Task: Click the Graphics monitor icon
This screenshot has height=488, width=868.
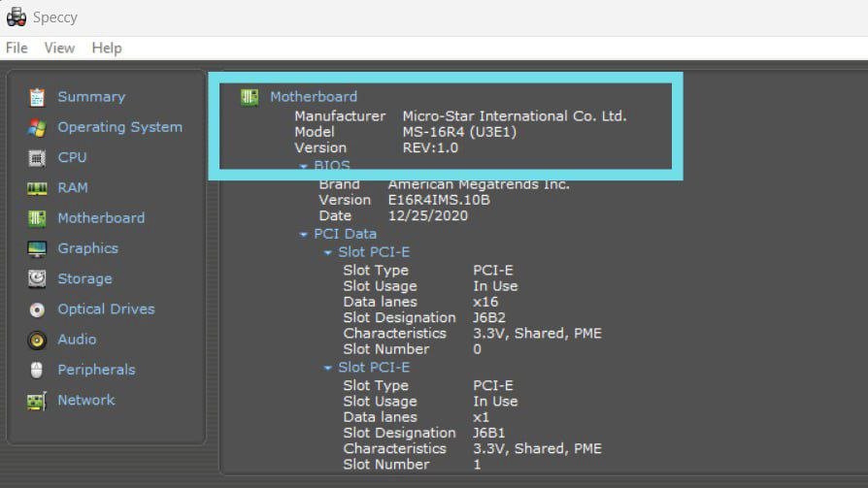Action: pos(37,249)
